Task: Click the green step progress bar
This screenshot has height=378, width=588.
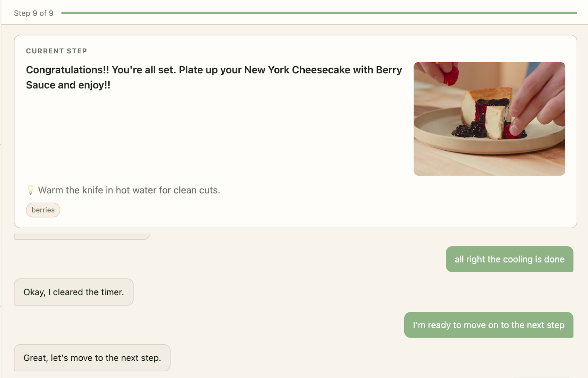Action: [319, 13]
